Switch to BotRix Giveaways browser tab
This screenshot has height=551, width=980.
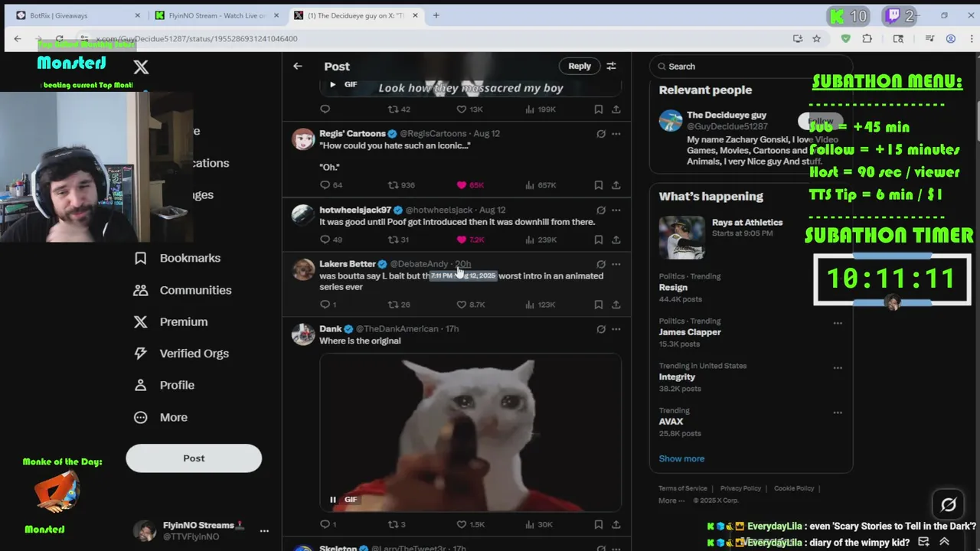click(77, 15)
